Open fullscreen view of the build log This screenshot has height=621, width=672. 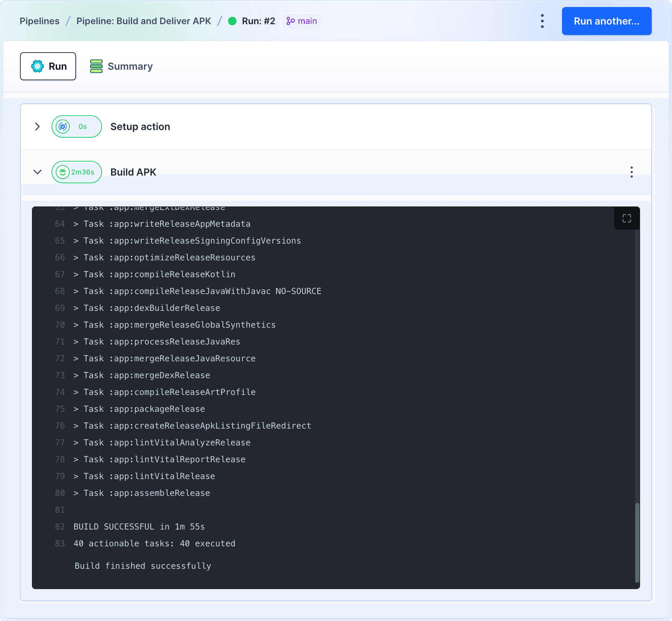tap(627, 218)
